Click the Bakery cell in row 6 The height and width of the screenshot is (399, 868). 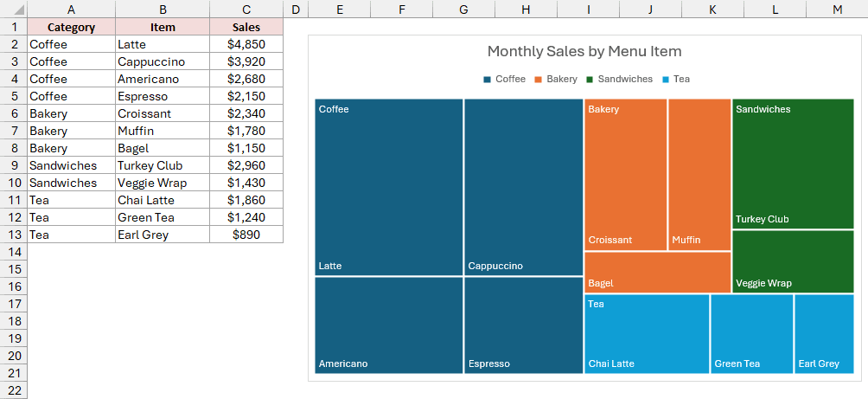[x=72, y=113]
